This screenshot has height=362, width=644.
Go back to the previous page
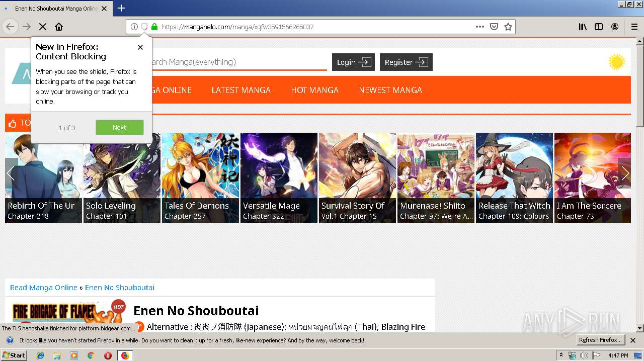[10, 27]
